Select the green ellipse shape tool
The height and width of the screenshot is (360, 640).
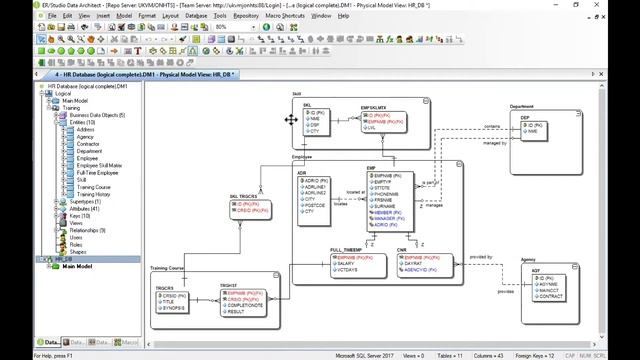51,51
